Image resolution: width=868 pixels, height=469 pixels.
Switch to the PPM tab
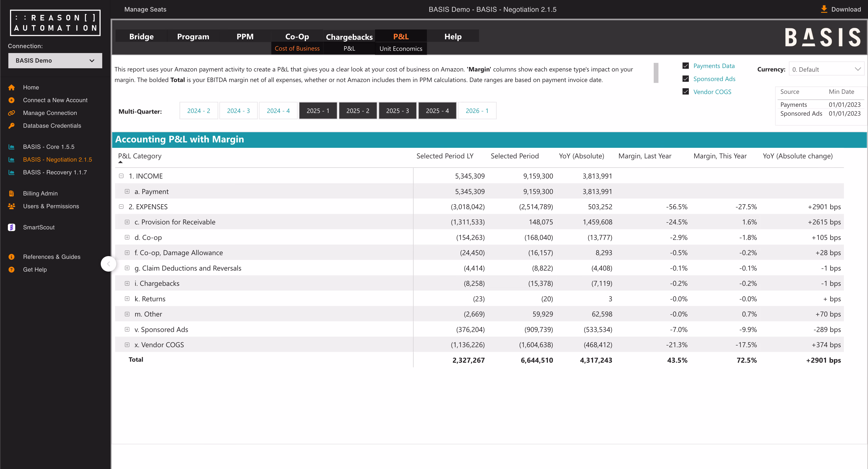[x=245, y=36]
